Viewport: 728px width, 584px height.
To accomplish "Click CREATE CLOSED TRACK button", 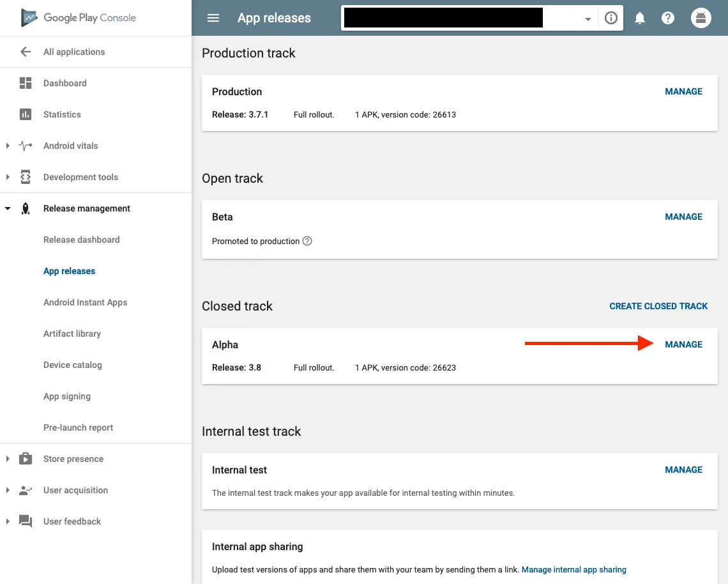I will coord(658,306).
